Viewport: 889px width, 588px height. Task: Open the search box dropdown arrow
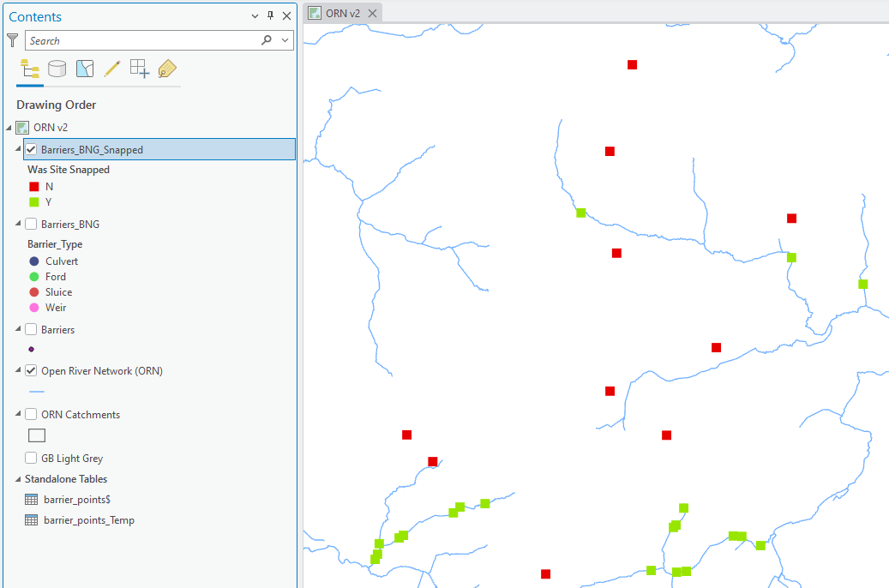pos(285,40)
